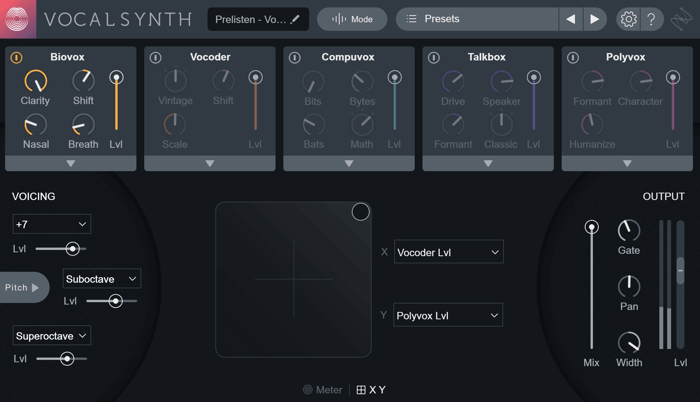Click the Talkbox Classic knob
This screenshot has height=402, width=700.
pos(501,124)
